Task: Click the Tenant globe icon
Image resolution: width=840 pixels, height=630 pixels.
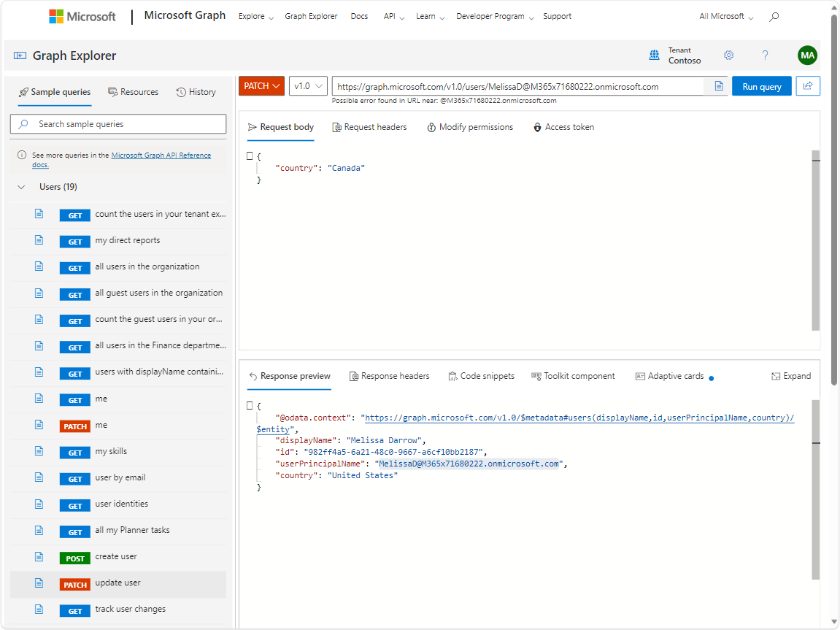Action: (654, 55)
